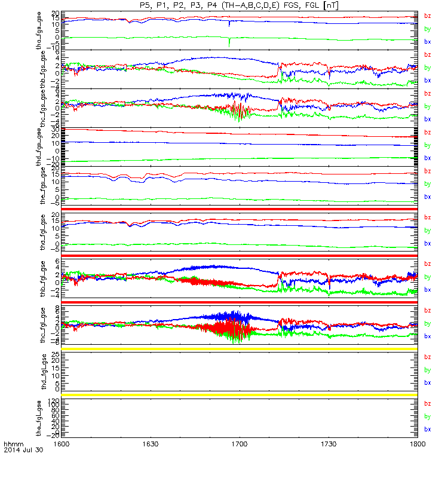Click the bx legend of thc_fgl_gse panel
Image resolution: width=448 pixels, height=478 pixels.
coord(428,336)
